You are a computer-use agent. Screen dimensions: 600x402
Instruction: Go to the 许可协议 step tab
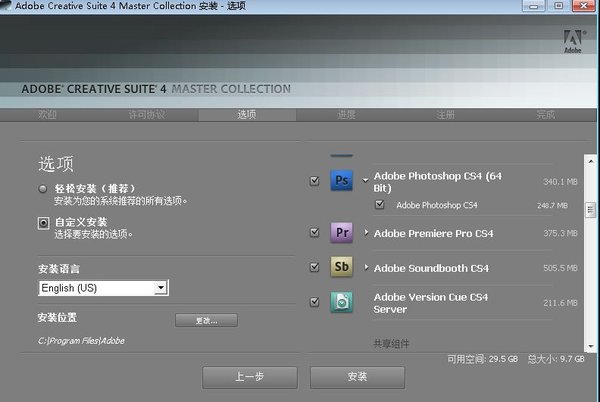147,114
